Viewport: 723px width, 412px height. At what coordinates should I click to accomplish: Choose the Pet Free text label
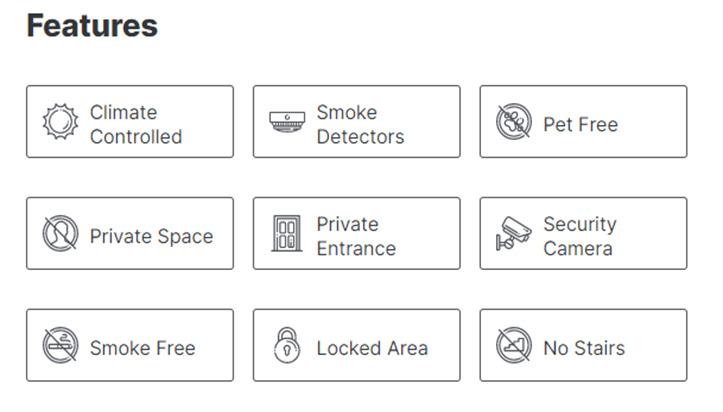click(581, 124)
